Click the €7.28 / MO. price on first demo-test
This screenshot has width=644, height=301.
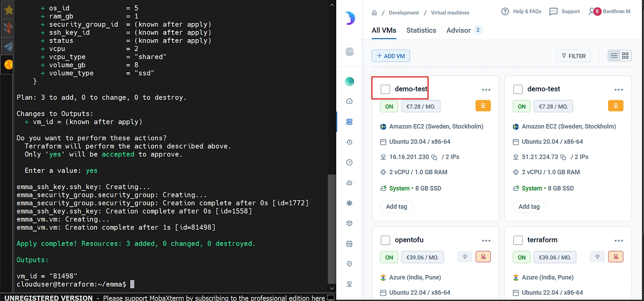(421, 106)
